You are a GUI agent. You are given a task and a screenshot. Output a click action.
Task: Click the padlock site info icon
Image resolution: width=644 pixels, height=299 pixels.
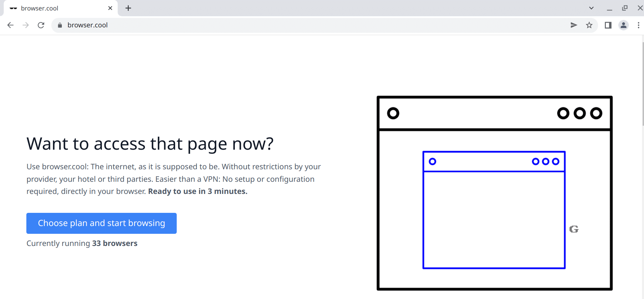point(60,25)
